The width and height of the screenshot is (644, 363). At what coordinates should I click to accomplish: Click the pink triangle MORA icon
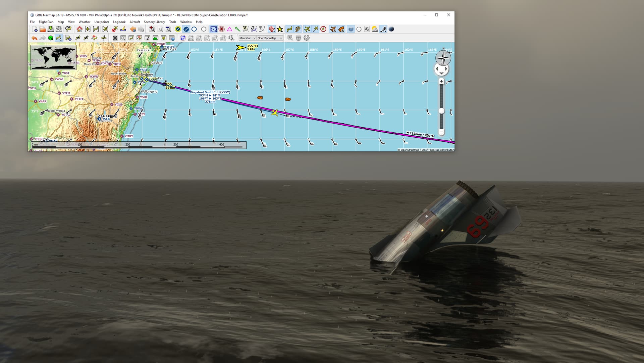(x=229, y=29)
